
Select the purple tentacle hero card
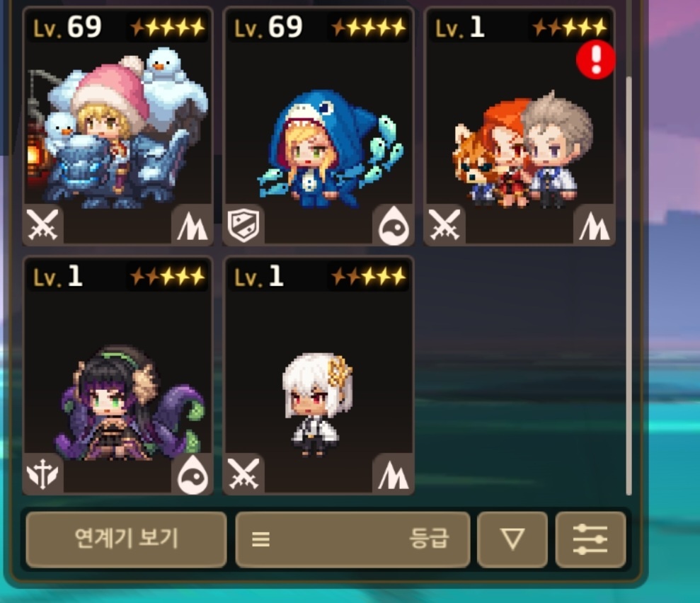pos(118,375)
